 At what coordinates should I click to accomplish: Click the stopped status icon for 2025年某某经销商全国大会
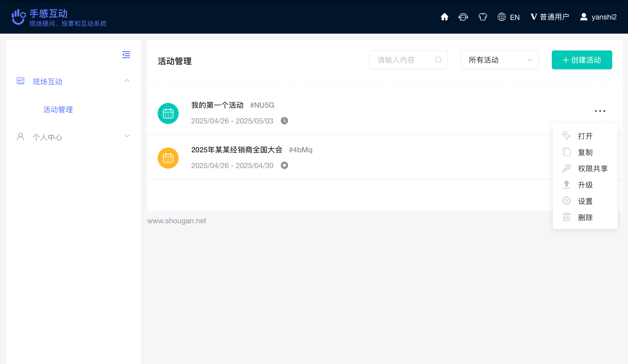pos(284,165)
